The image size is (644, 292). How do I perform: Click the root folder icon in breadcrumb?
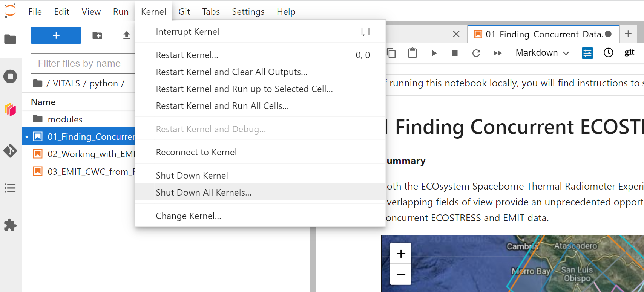coord(37,83)
